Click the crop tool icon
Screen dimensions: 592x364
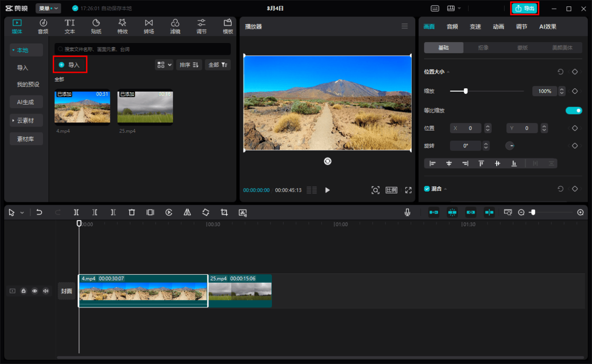click(224, 212)
